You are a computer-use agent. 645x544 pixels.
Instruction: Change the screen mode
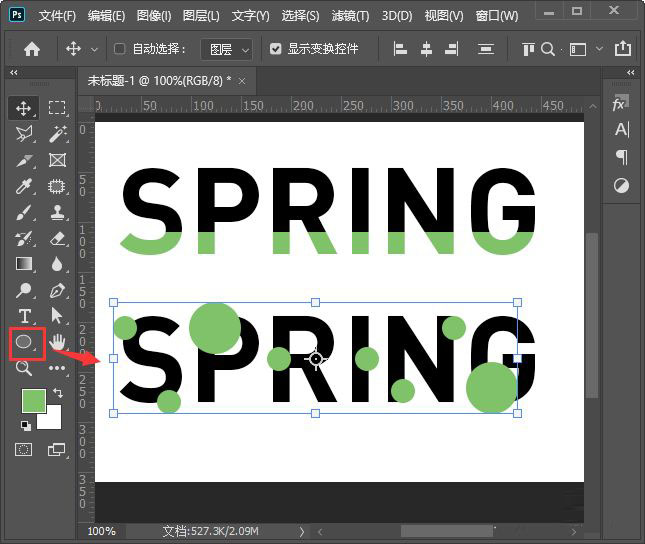(56, 449)
